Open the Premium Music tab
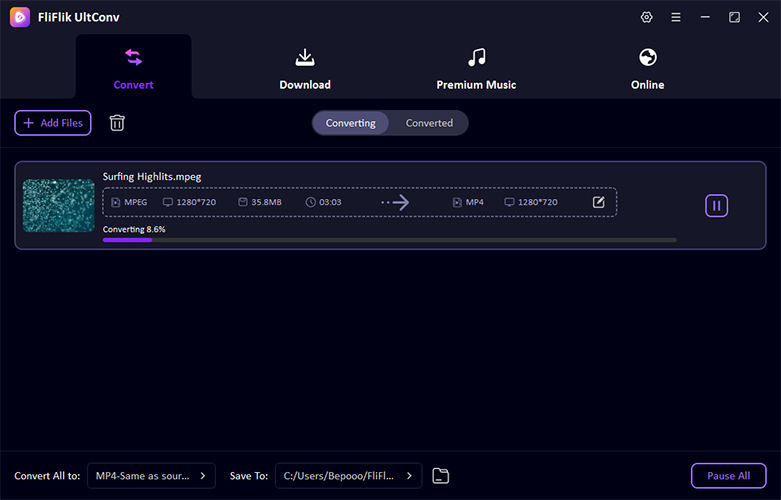 click(476, 69)
